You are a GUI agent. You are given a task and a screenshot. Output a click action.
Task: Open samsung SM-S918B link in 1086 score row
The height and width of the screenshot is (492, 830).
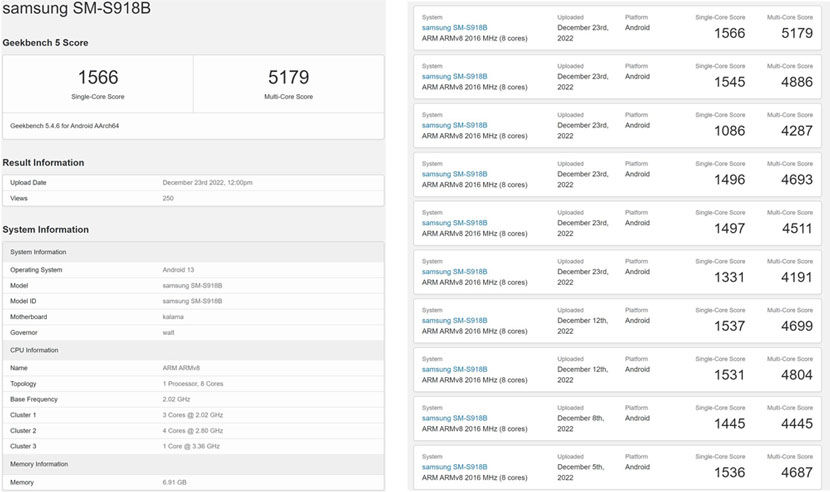pos(454,125)
